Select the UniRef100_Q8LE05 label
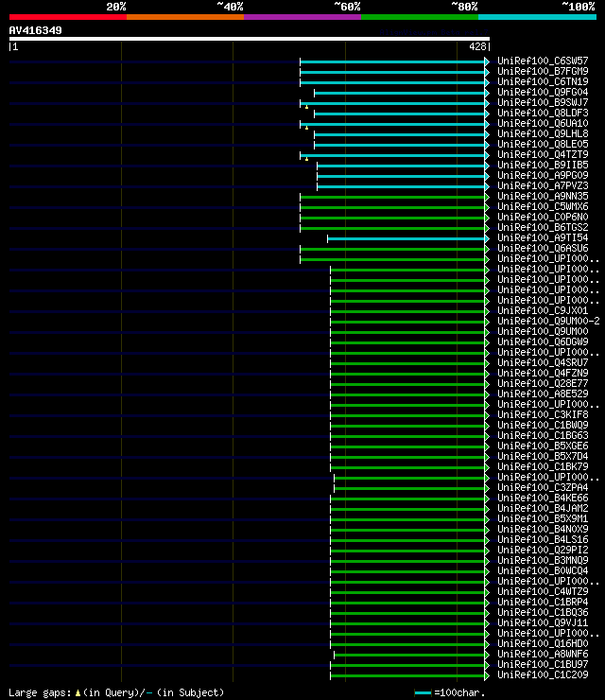 pos(543,144)
